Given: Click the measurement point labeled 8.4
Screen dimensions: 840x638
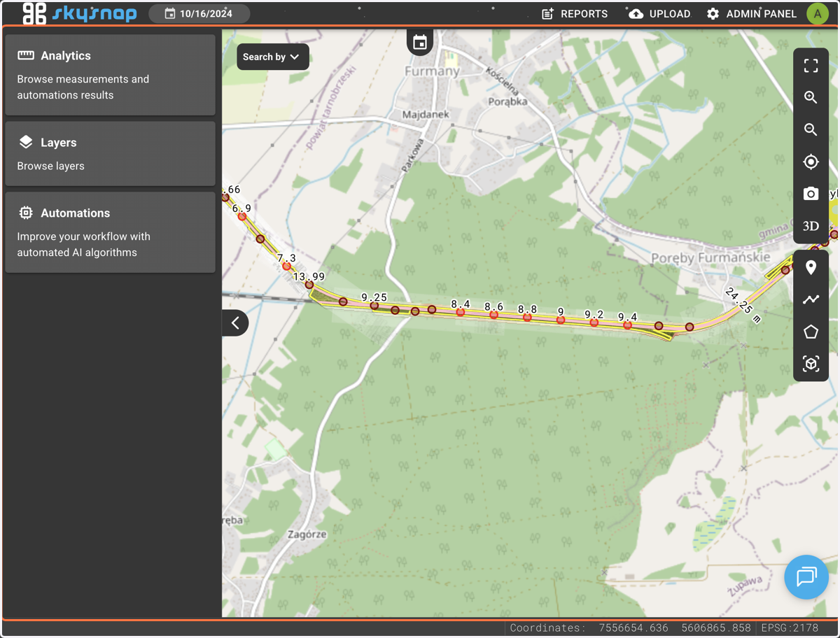Looking at the screenshot, I should tap(460, 312).
